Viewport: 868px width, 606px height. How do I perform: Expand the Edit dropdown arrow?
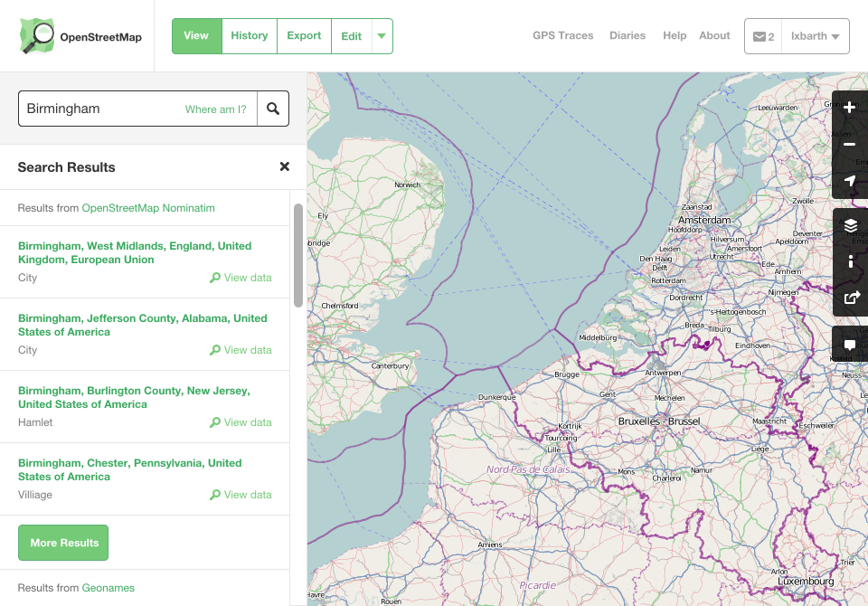[x=382, y=36]
